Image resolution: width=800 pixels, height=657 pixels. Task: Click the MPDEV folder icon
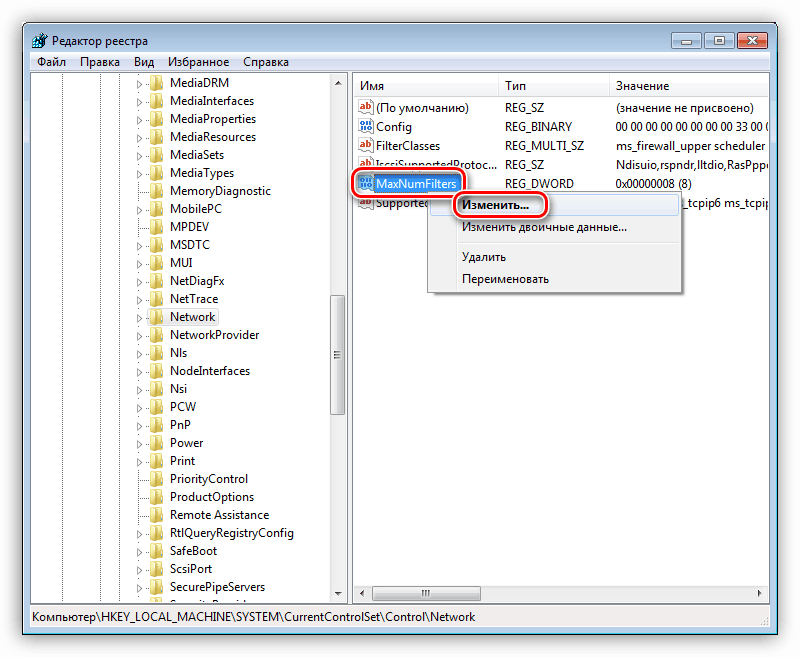pyautogui.click(x=156, y=226)
